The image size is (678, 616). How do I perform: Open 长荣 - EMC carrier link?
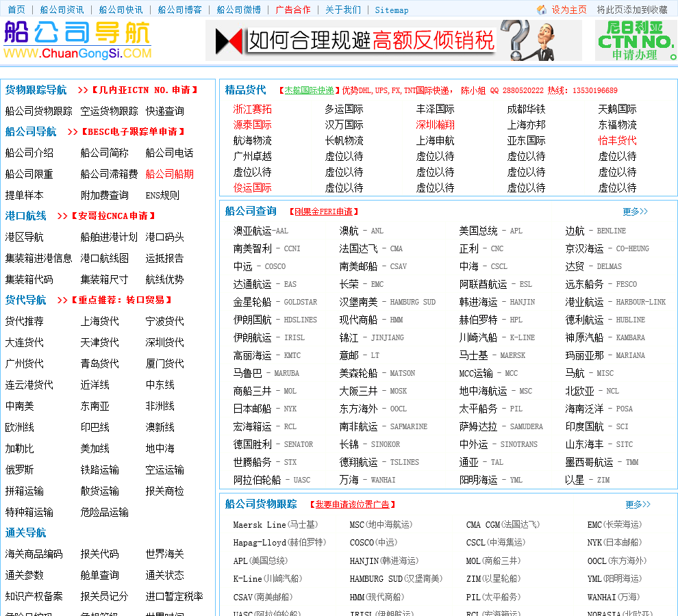coord(361,284)
